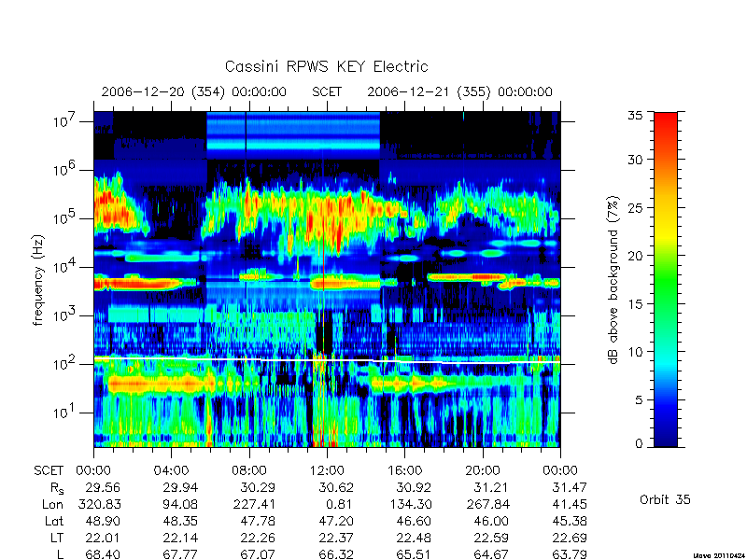The width and height of the screenshot is (747, 560).
Task: Select the '2006-12-20 (354) 00:00:00' start date label
Action: (x=194, y=91)
